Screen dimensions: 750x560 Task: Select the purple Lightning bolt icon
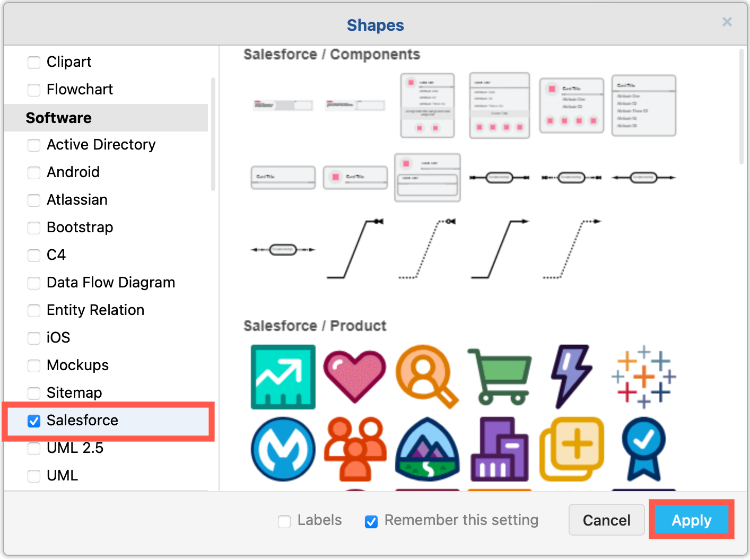point(571,377)
